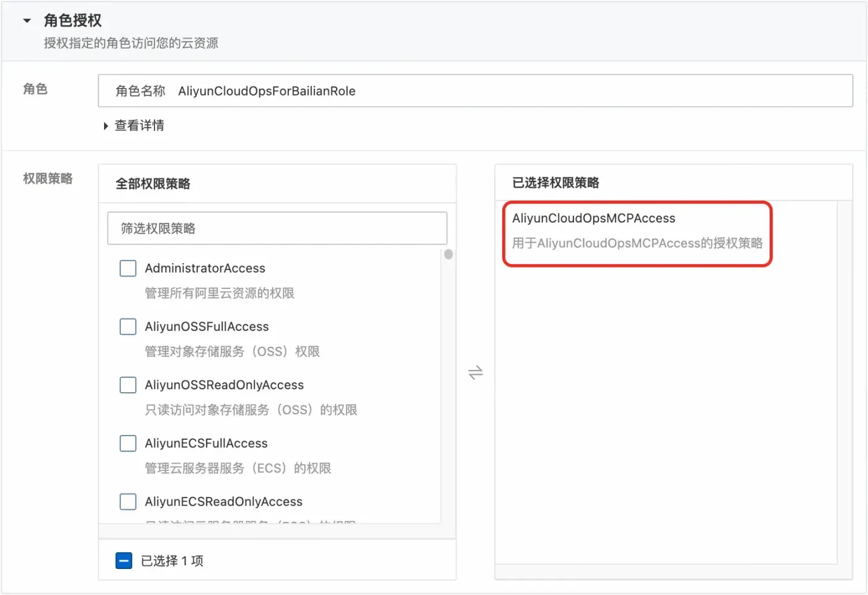This screenshot has width=868, height=595.
Task: Click the 管理云服务器服务（ECS）的权限 description
Action: [238, 468]
